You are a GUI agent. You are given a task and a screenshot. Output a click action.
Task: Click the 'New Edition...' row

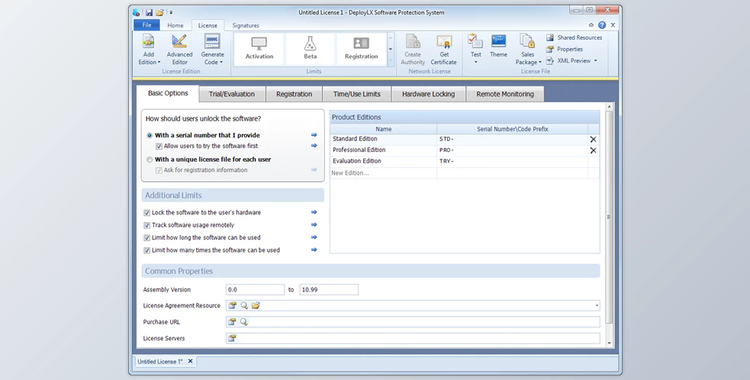click(x=464, y=173)
